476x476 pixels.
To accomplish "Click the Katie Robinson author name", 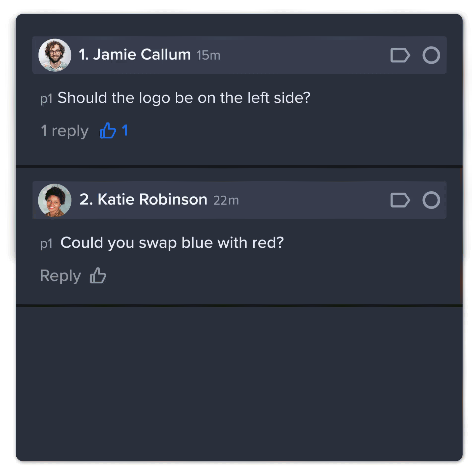I will coord(152,199).
